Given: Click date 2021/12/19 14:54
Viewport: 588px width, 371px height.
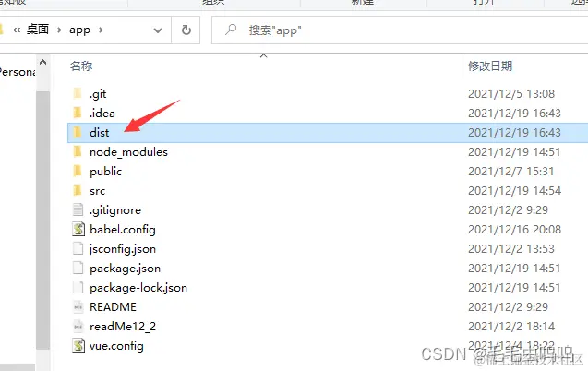Looking at the screenshot, I should point(514,190).
